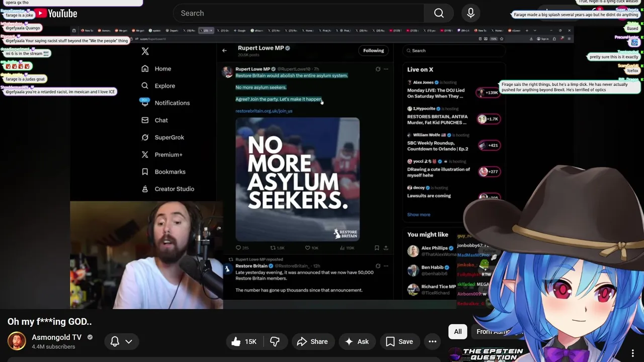
Task: Open the Asmongold TV channel name
Action: click(56, 337)
